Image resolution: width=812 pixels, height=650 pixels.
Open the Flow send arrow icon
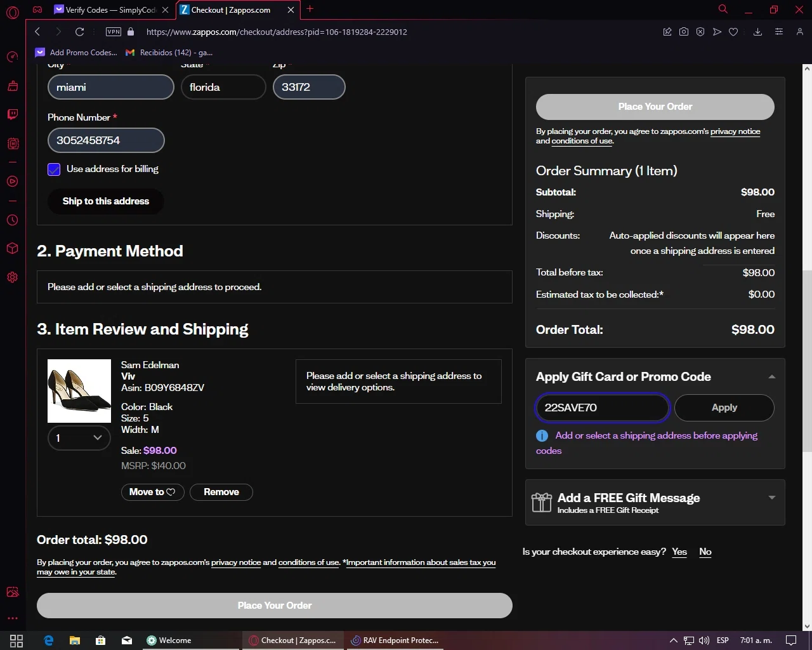click(717, 32)
